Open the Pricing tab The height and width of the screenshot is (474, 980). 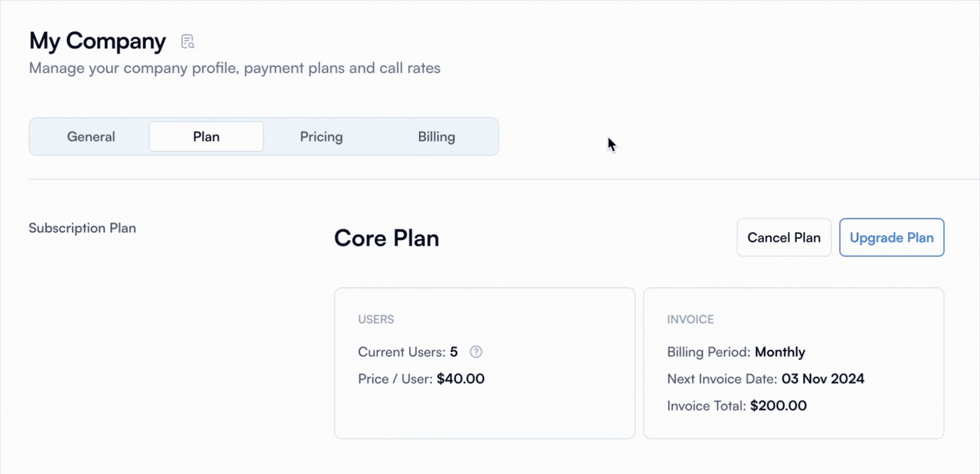coord(321,137)
